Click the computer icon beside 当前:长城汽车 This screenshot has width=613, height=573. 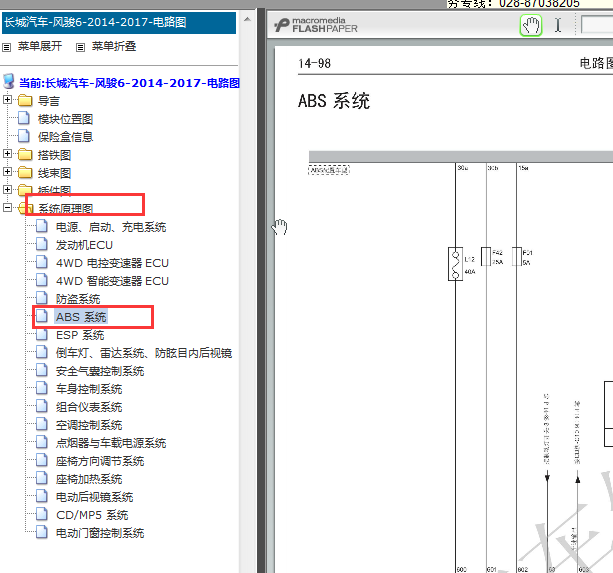coord(9,81)
